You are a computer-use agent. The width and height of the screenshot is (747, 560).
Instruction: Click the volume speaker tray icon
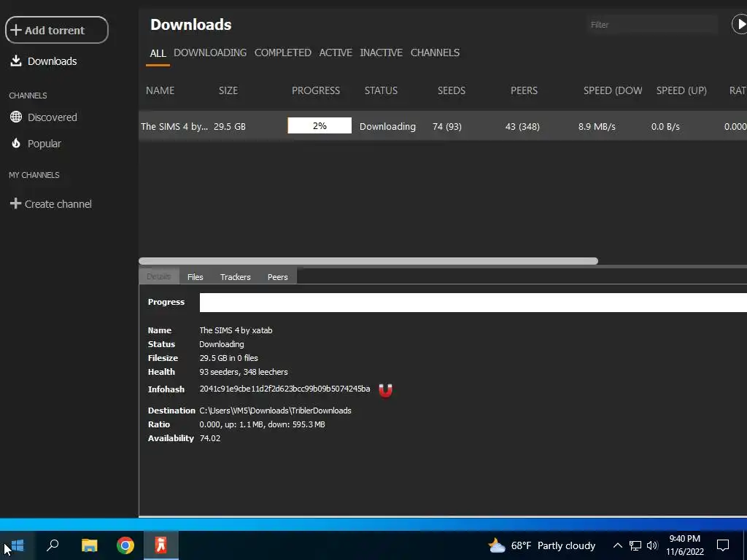click(652, 545)
